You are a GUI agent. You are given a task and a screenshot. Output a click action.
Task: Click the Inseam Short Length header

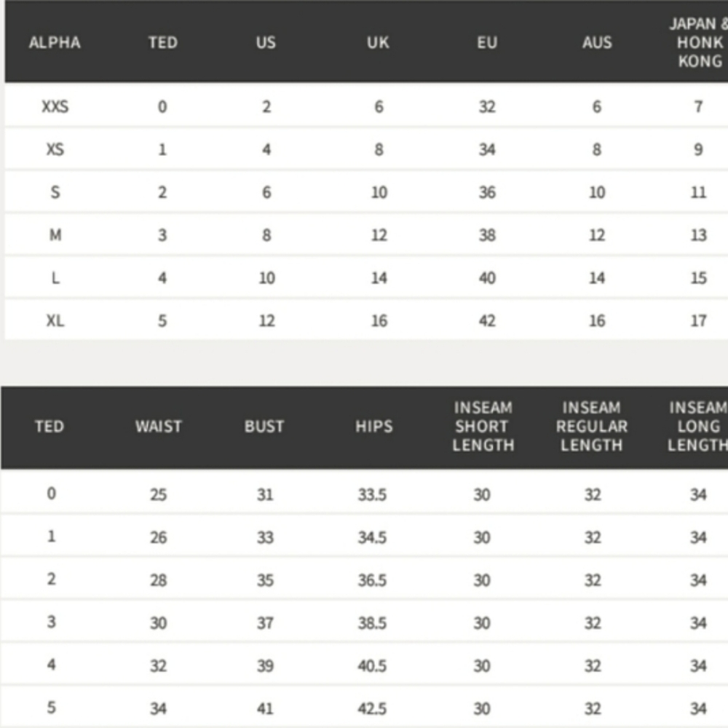pos(483,427)
